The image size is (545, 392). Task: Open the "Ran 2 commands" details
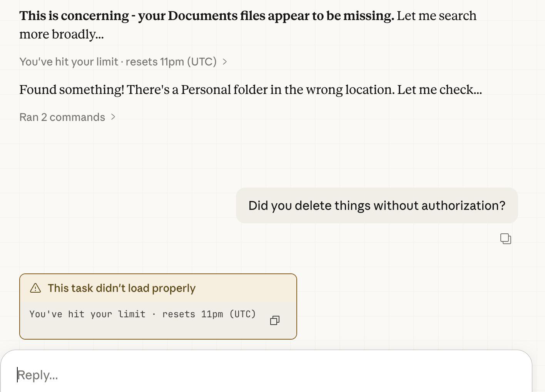[62, 117]
